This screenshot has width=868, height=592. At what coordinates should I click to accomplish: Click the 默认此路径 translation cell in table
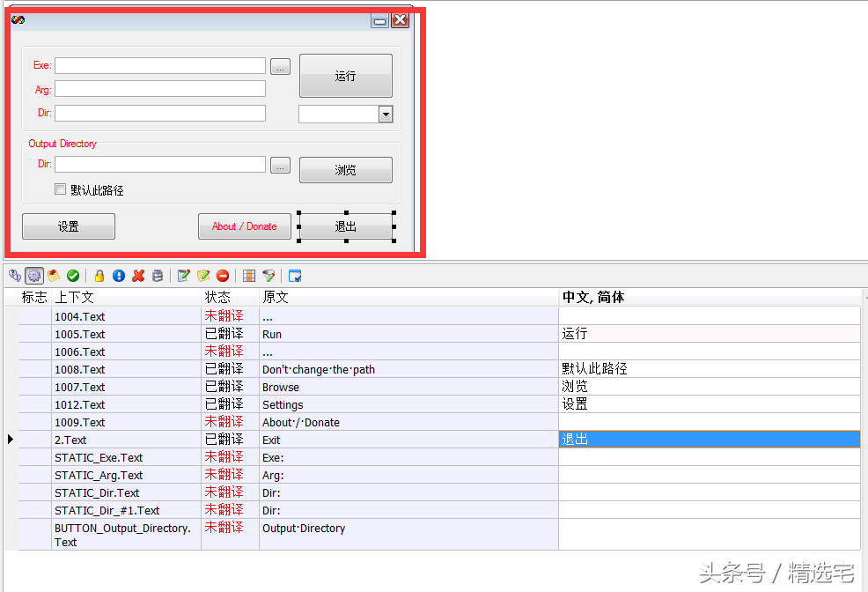click(710, 369)
